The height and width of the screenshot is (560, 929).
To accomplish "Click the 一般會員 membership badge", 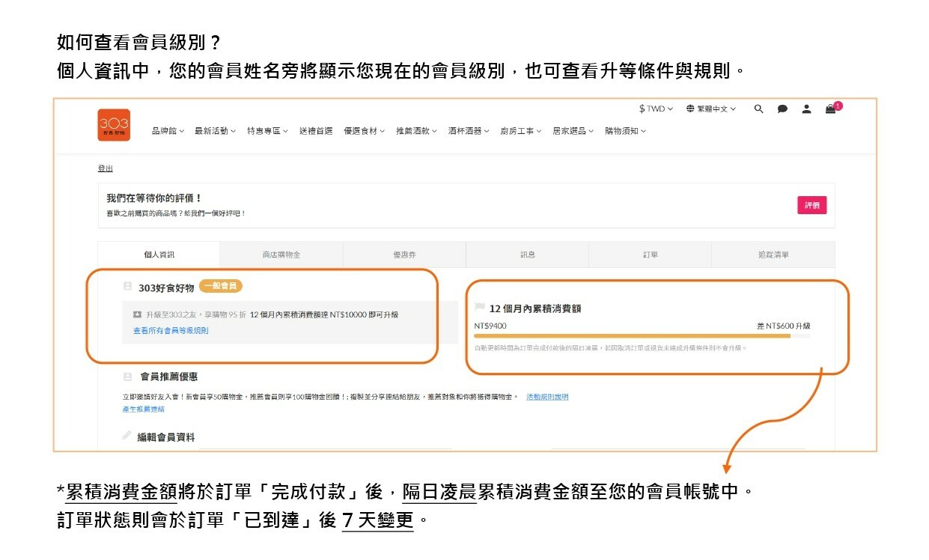I will click(221, 287).
